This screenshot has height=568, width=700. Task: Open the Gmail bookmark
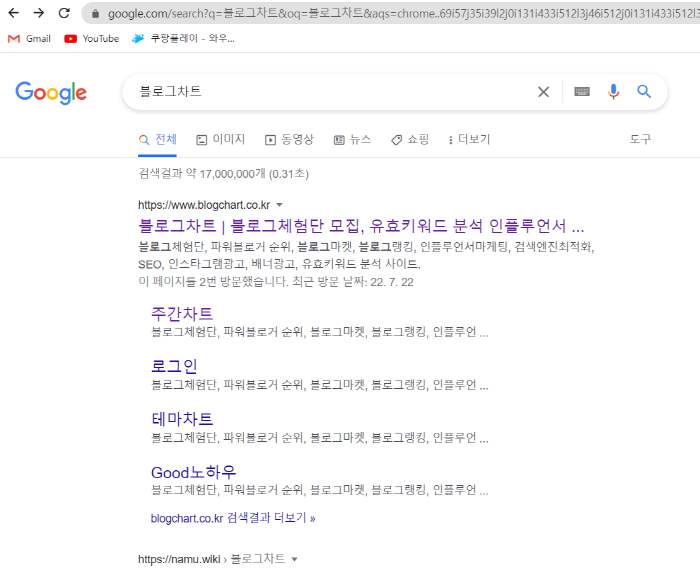(x=29, y=39)
